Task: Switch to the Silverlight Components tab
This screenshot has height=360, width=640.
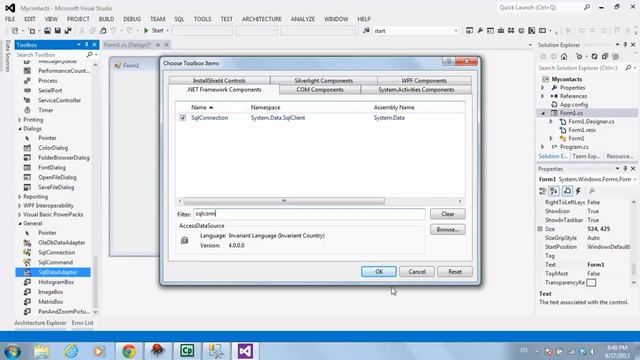Action: [324, 80]
